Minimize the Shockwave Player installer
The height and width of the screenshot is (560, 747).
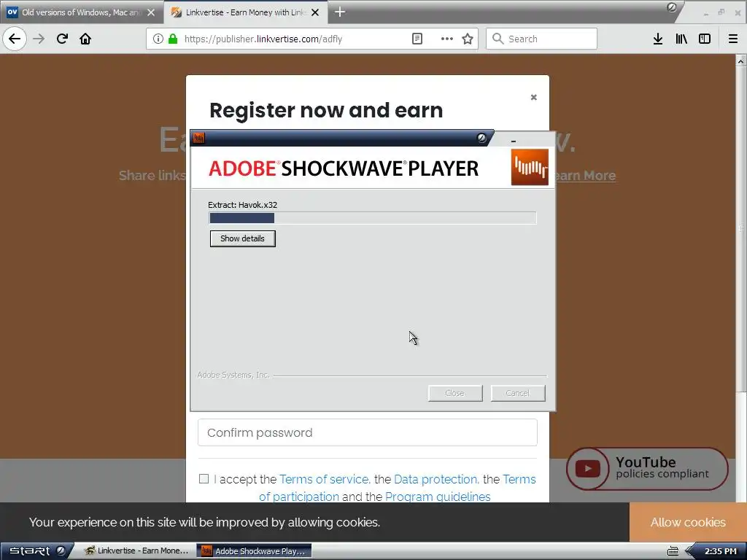point(513,141)
